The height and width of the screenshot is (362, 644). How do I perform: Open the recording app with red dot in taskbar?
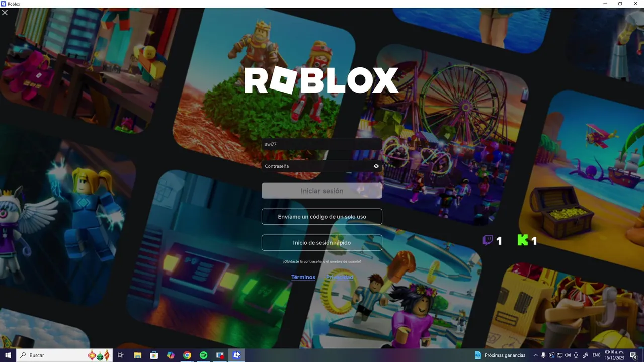coord(220,355)
